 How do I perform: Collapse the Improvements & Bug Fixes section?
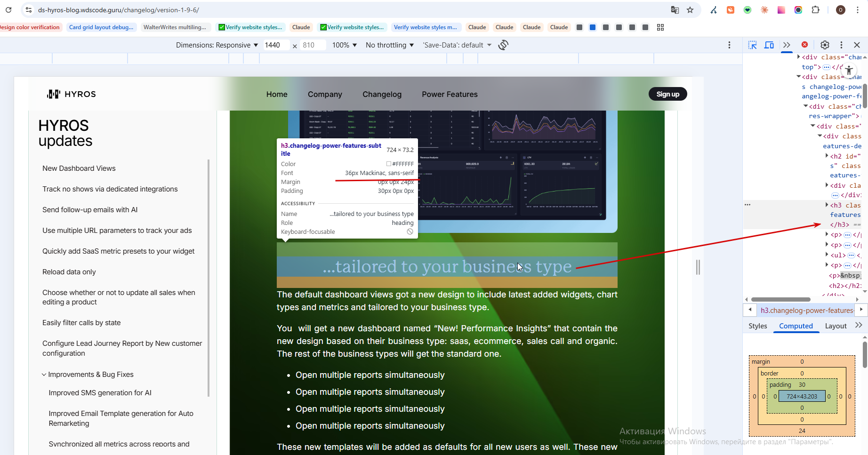click(44, 375)
